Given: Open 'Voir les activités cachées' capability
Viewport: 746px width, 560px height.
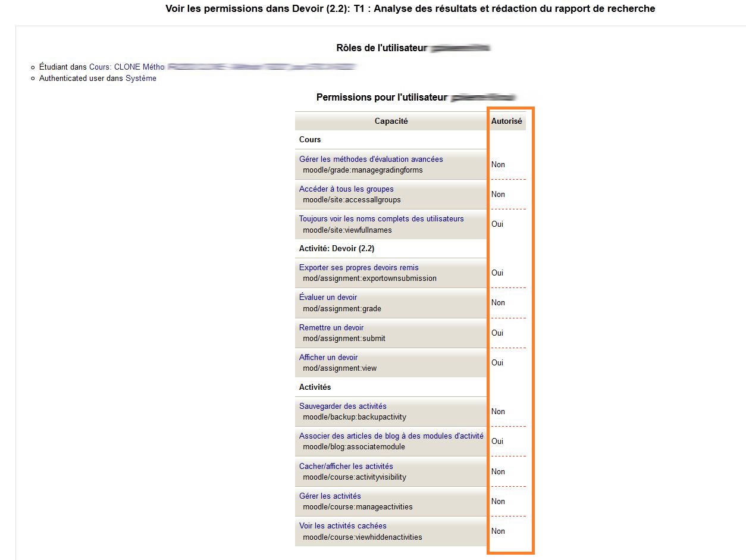Looking at the screenshot, I should coord(343,525).
